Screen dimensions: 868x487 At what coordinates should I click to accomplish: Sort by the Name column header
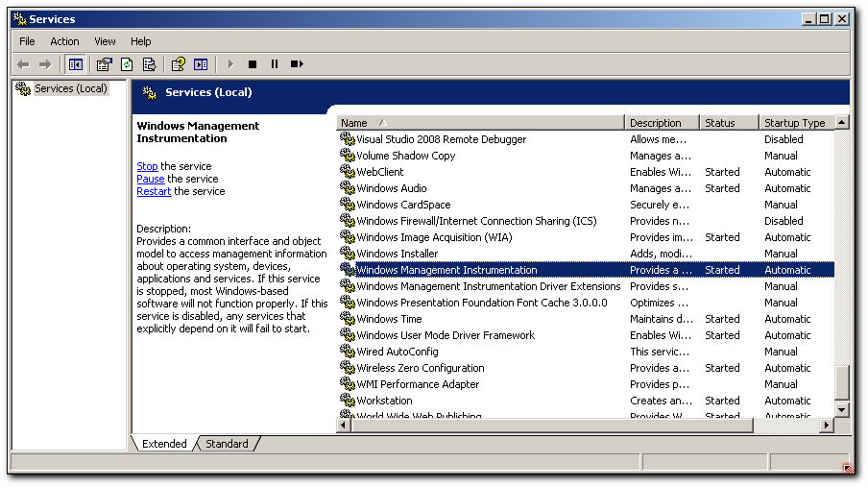[480, 123]
